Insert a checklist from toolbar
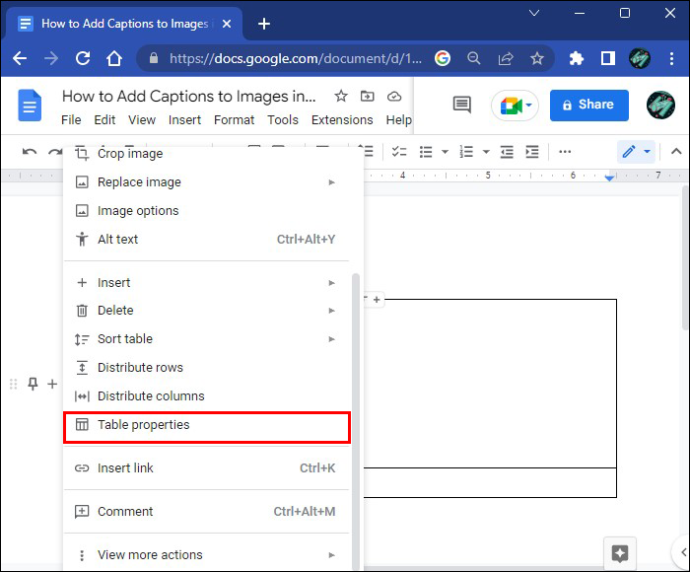Screen dimensions: 690x572 [399, 152]
